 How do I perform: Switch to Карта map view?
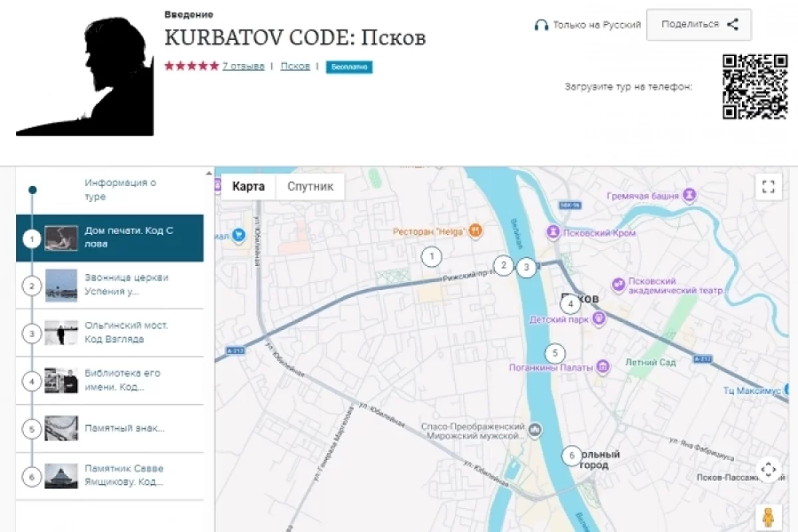point(248,187)
